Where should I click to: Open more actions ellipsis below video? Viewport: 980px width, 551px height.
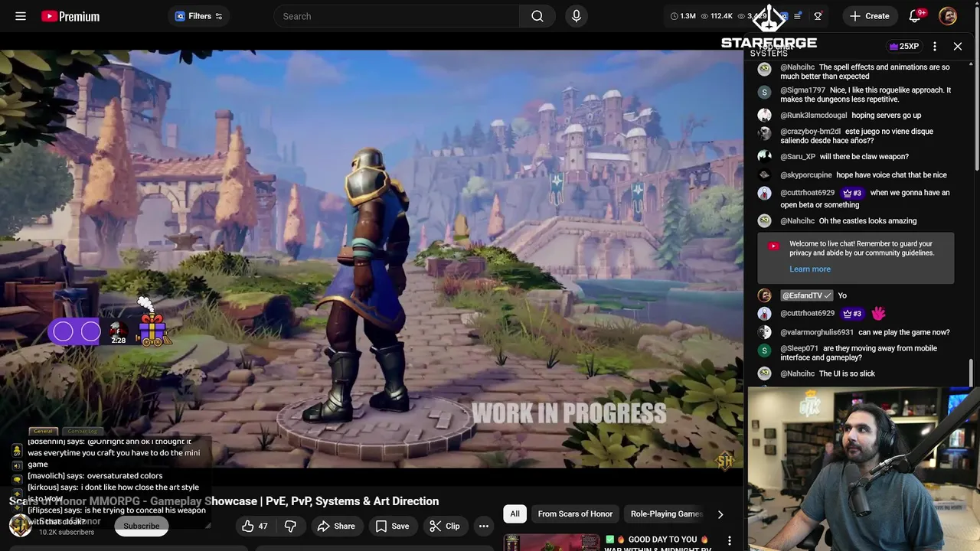coord(484,526)
